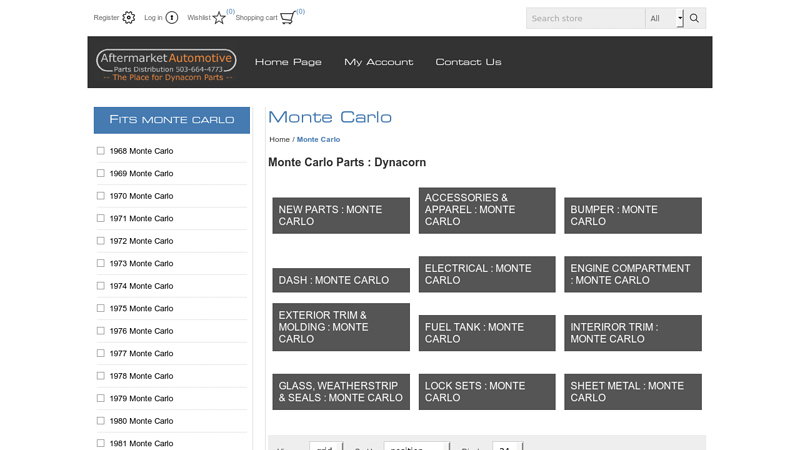Click the Fits Monte Carlo sidebar header

coord(172,120)
